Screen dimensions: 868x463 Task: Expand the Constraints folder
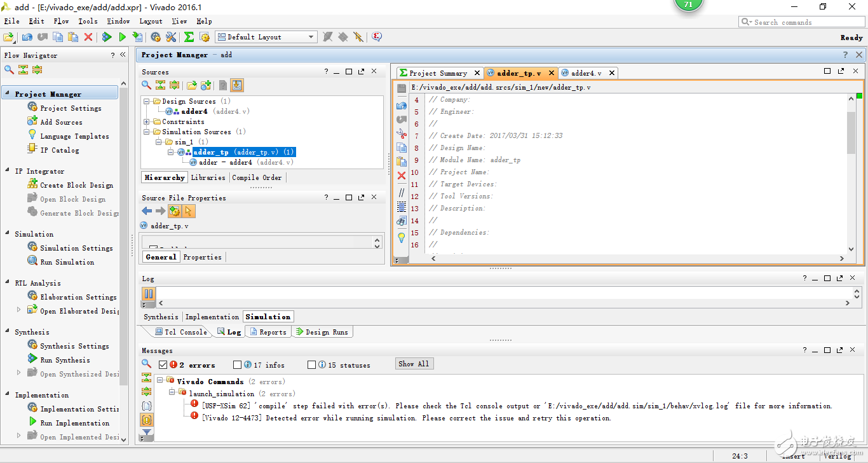click(x=147, y=121)
